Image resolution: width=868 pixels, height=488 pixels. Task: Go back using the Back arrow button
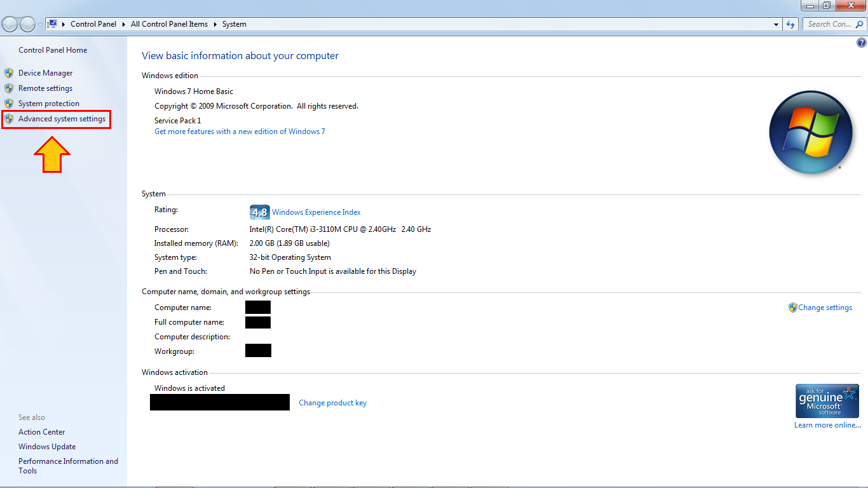(10, 24)
